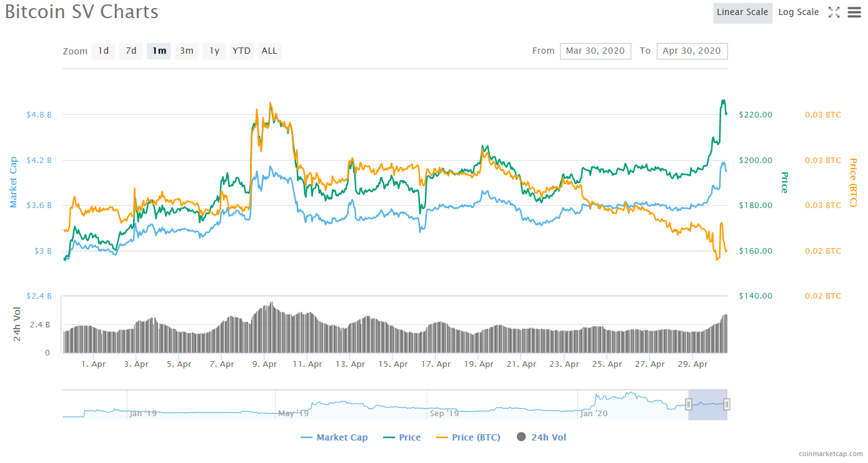Viewport: 868px width, 463px height.
Task: Grab the left navigator range handle
Action: pyautogui.click(x=689, y=404)
